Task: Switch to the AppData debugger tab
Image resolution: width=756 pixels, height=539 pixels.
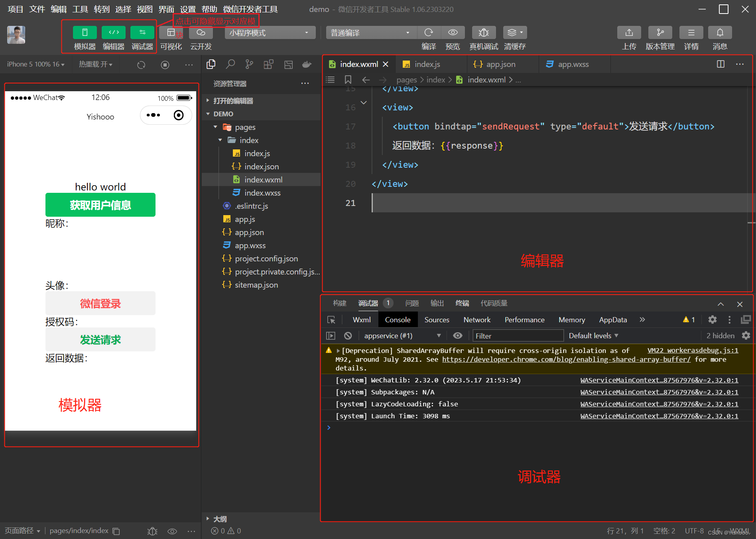Action: click(613, 319)
